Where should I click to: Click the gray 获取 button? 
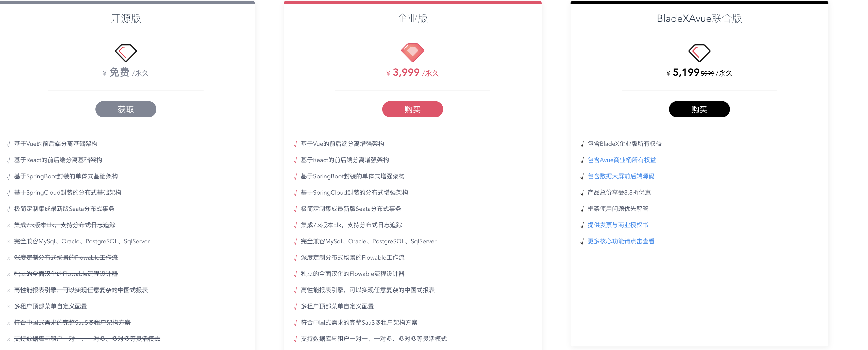pyautogui.click(x=126, y=109)
